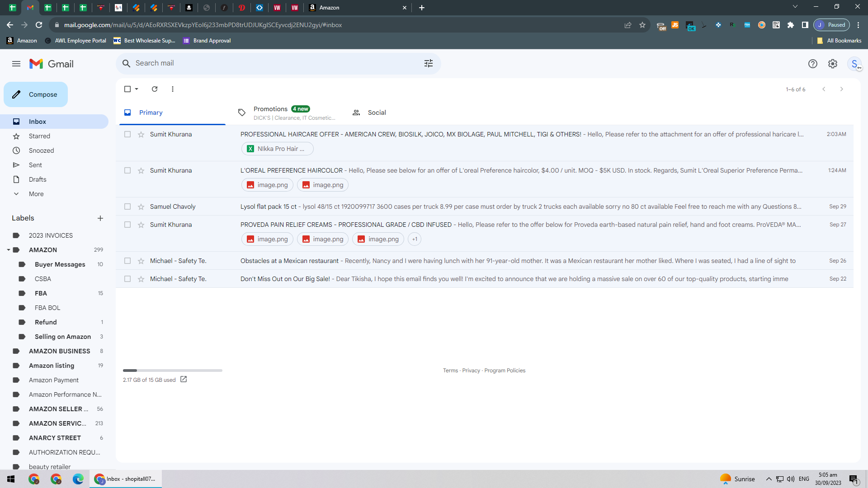
Task: Select the PROVEDA PAIN RELIEF email checkbox
Action: tap(127, 225)
